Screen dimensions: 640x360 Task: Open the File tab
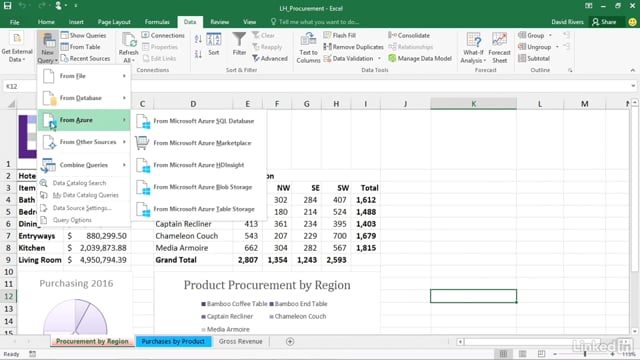pyautogui.click(x=14, y=22)
